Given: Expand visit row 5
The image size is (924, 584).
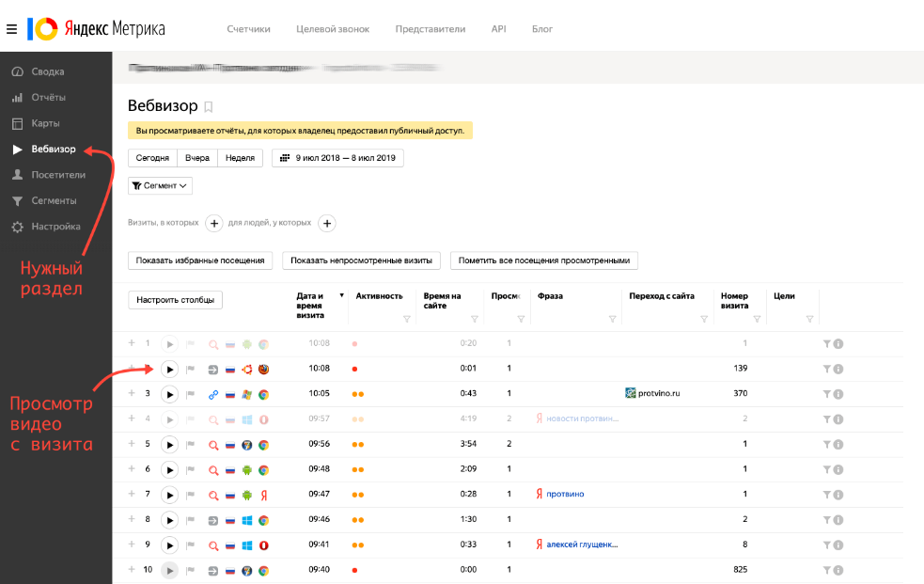Looking at the screenshot, I should 132,444.
